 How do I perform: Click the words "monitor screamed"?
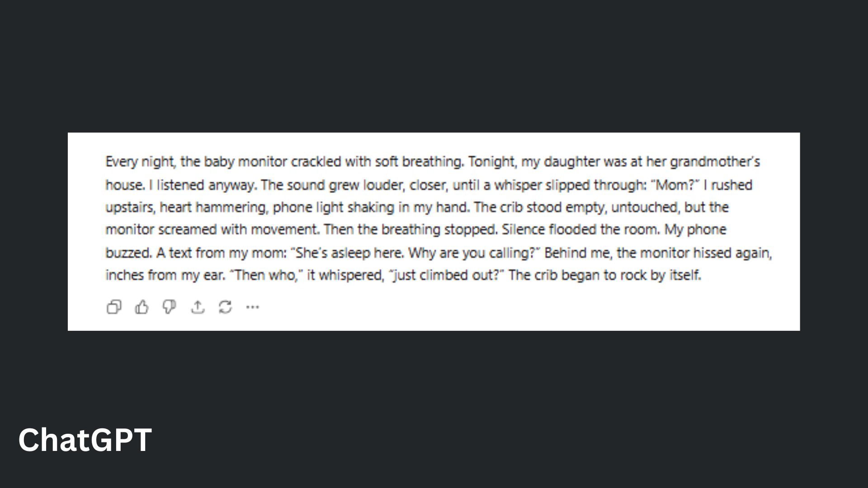tap(161, 230)
